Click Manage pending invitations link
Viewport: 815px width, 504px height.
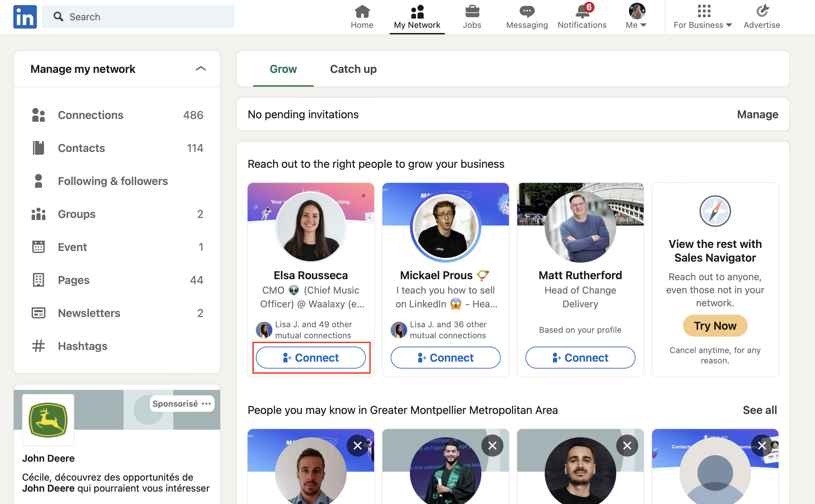pos(757,114)
